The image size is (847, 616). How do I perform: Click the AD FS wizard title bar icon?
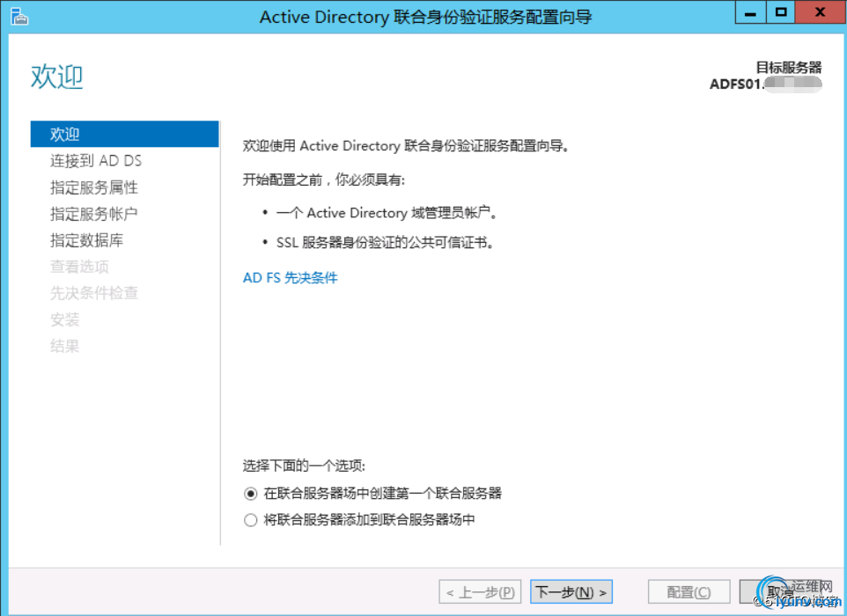point(18,17)
